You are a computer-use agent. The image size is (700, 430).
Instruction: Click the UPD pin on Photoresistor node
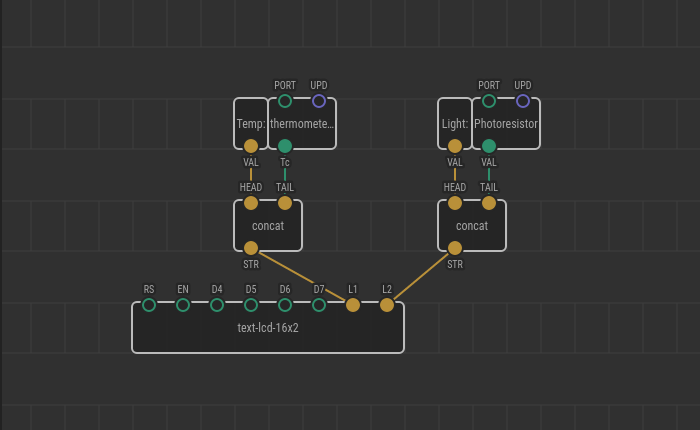click(x=523, y=101)
